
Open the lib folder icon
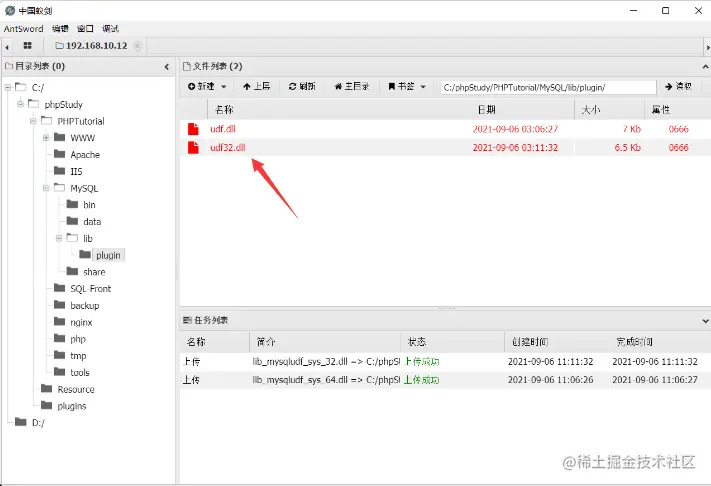coord(73,238)
